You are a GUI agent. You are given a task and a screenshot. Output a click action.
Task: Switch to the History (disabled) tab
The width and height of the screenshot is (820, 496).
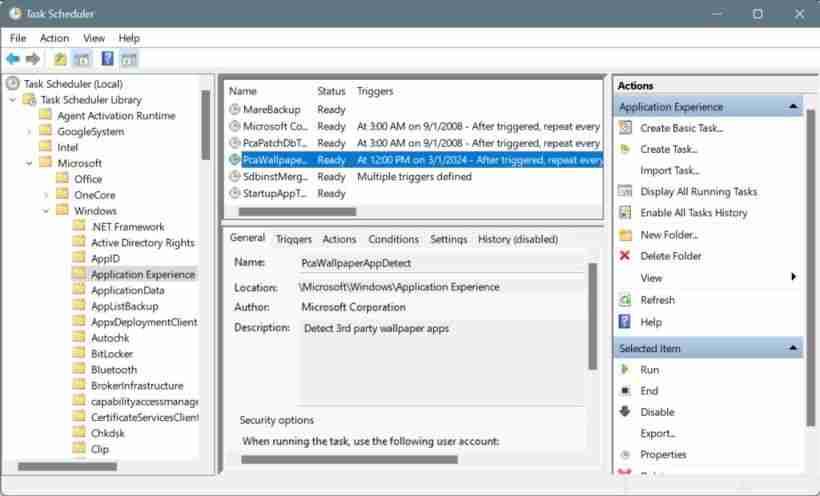(518, 239)
